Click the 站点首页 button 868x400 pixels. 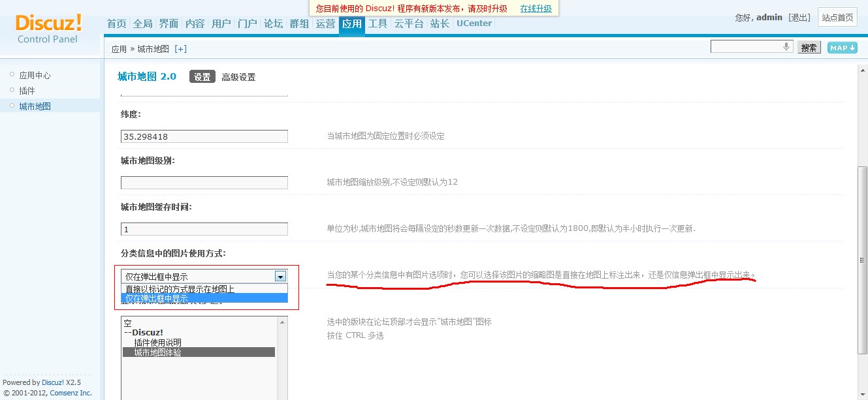[x=837, y=17]
